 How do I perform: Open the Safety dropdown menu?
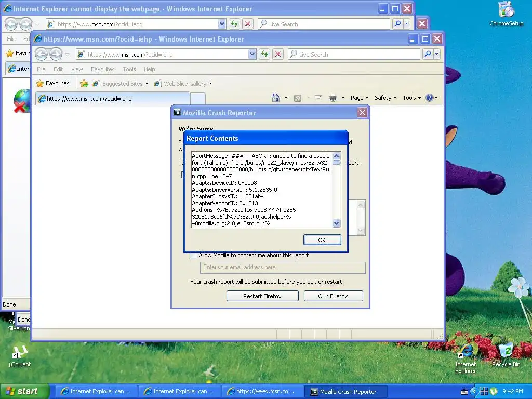click(x=385, y=98)
